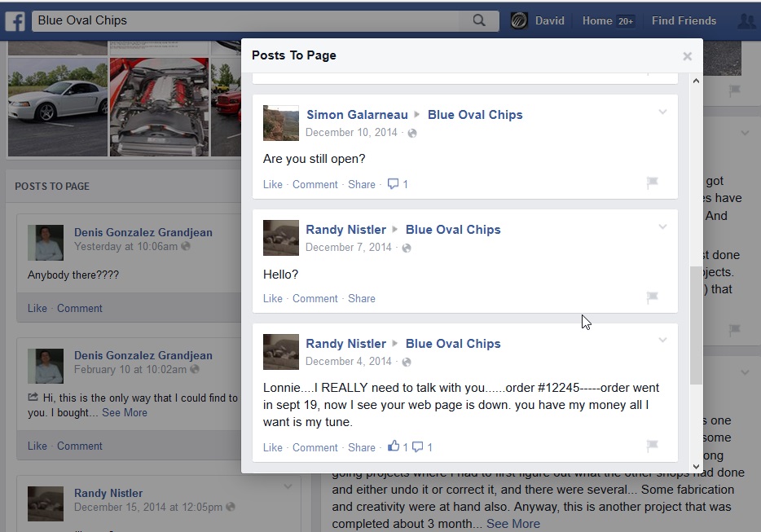Go to David's profile link
This screenshot has height=532, width=761.
549,21
